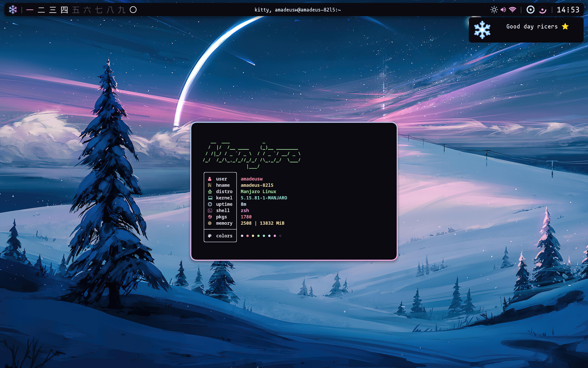Click the distro label

click(x=224, y=192)
